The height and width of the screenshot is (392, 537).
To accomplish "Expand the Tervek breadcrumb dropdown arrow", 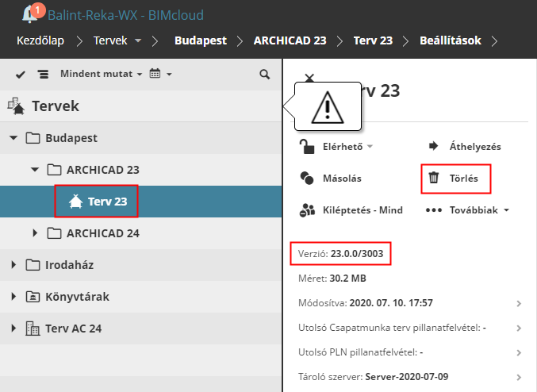I will click(138, 40).
